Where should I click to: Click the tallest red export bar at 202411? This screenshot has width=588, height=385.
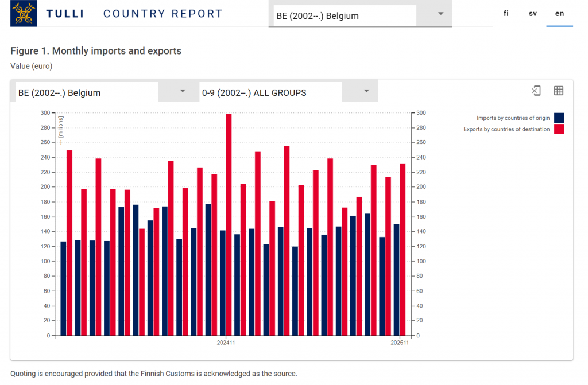coord(229,224)
